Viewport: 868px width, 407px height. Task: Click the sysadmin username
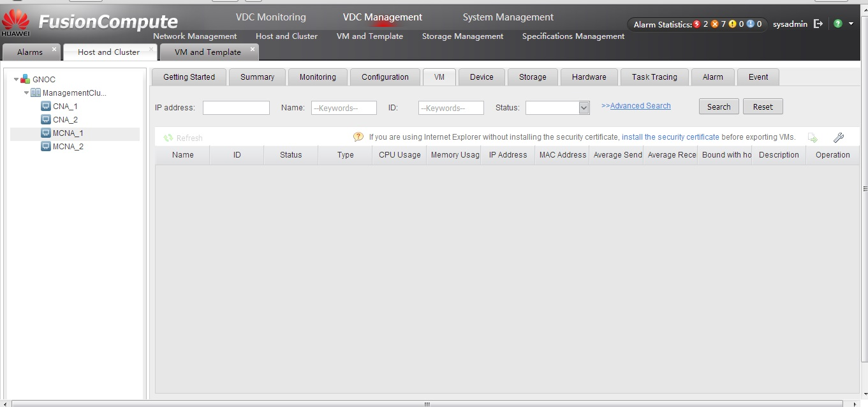pos(790,24)
